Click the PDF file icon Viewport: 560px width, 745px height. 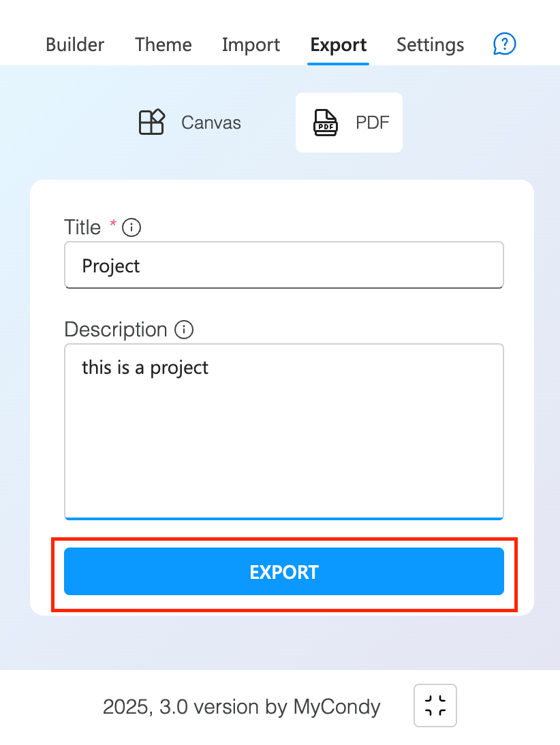(x=326, y=123)
